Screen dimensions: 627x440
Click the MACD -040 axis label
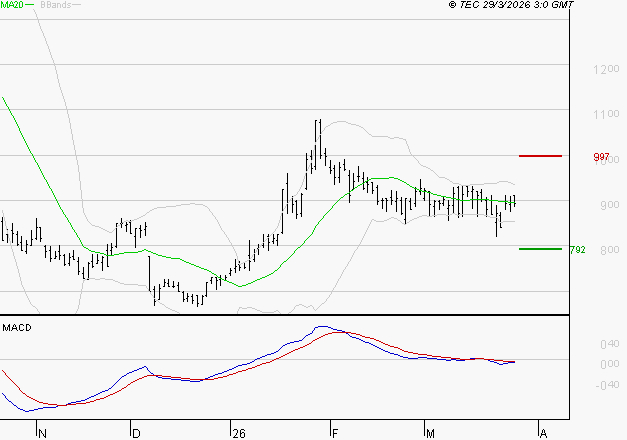[607, 385]
